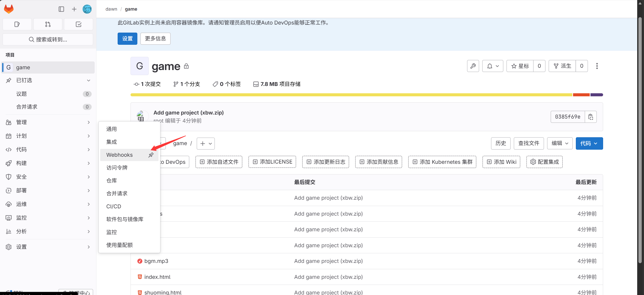
Task: Open the blue 代码 dropdown
Action: [x=589, y=143]
